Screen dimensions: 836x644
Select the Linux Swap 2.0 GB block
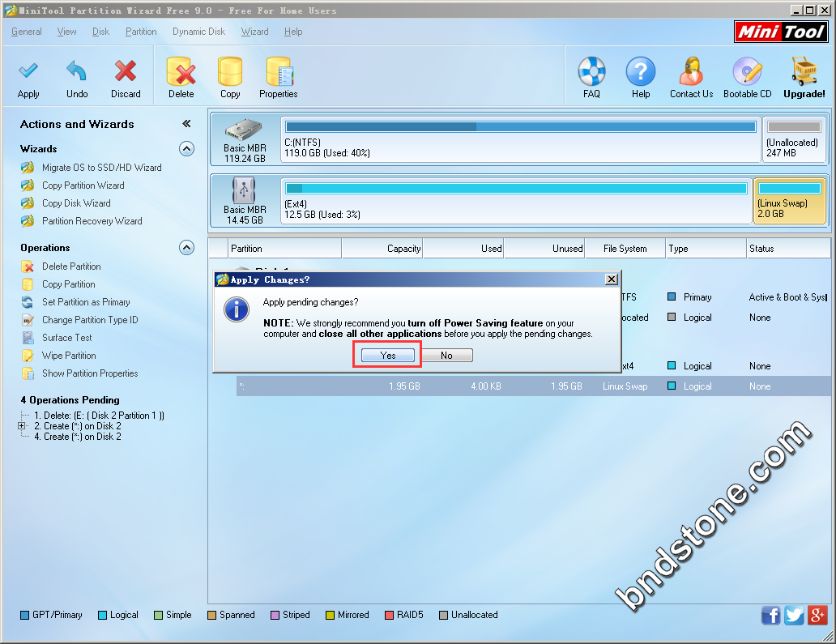790,201
